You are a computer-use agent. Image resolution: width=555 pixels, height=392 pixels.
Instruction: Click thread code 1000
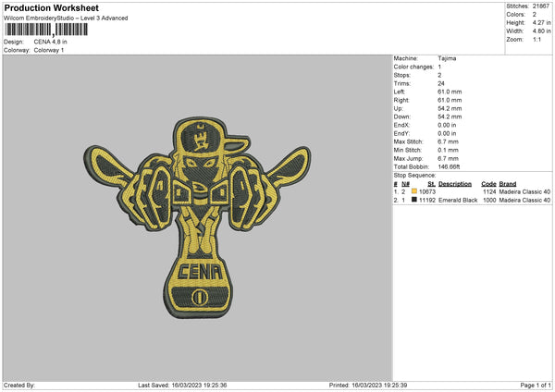(489, 201)
